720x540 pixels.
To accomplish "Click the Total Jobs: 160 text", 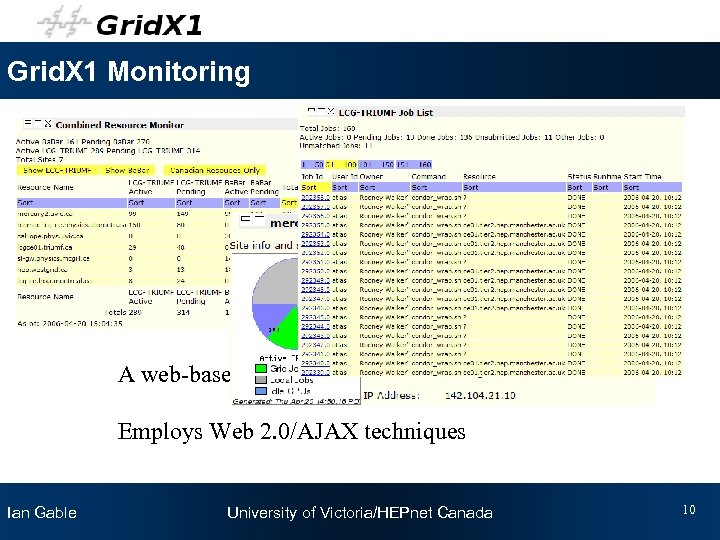I will pyautogui.click(x=327, y=128).
